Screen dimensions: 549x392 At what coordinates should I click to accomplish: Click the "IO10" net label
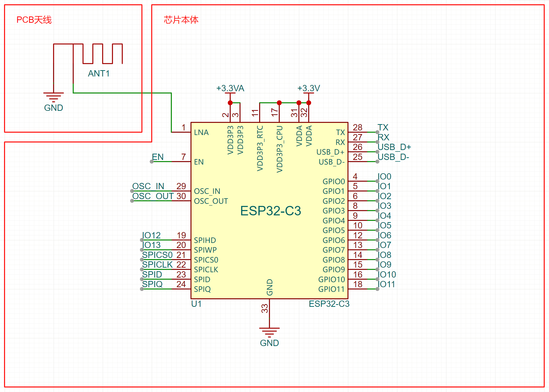(x=387, y=275)
